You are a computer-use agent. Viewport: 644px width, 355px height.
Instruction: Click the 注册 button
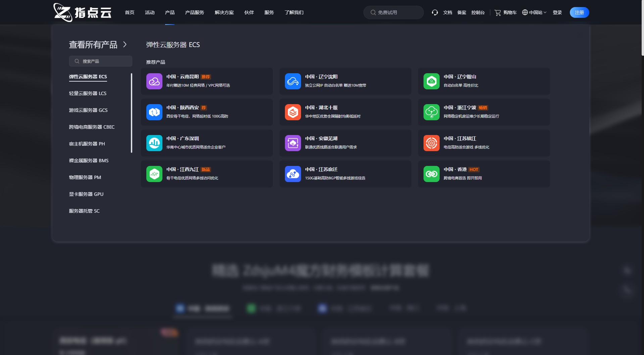coord(579,12)
